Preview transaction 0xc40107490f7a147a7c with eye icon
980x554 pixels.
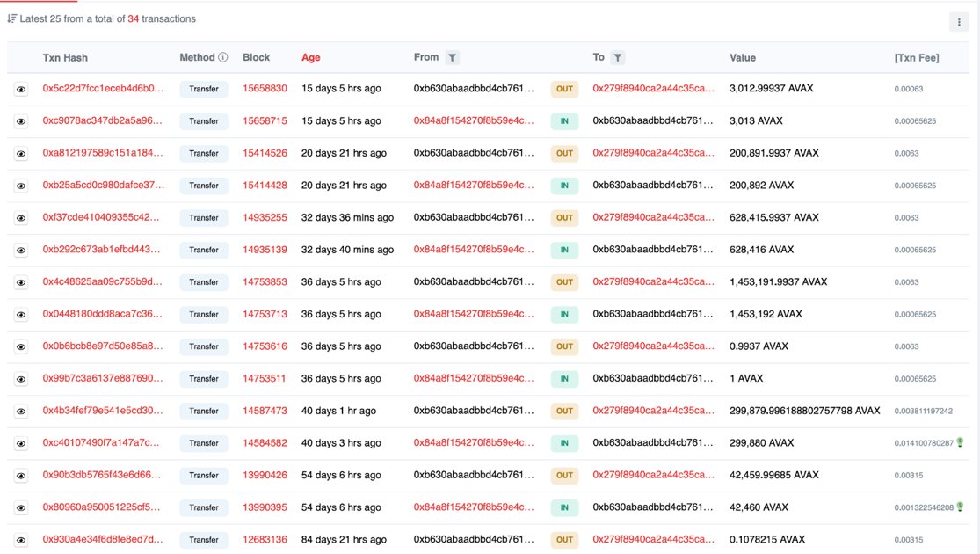pos(21,444)
